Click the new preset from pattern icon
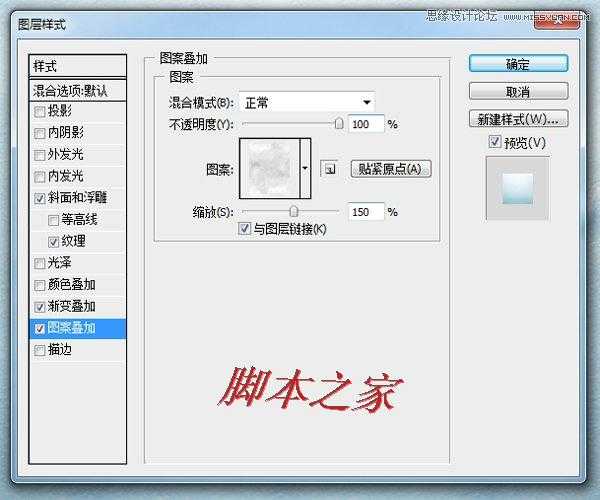This screenshot has height=500, width=600. tap(330, 169)
